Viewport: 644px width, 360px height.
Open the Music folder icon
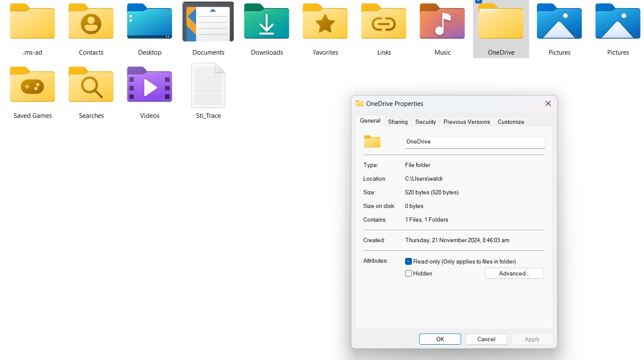(x=442, y=21)
